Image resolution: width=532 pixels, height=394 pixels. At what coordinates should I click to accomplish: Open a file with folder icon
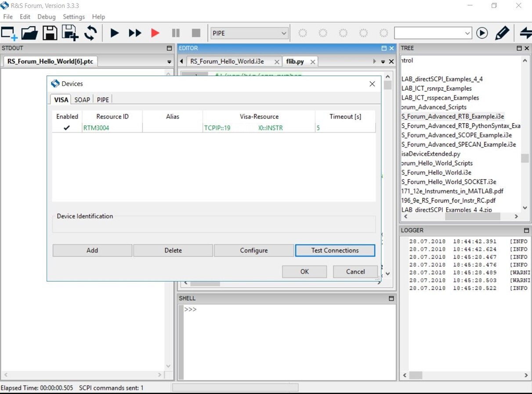click(29, 33)
